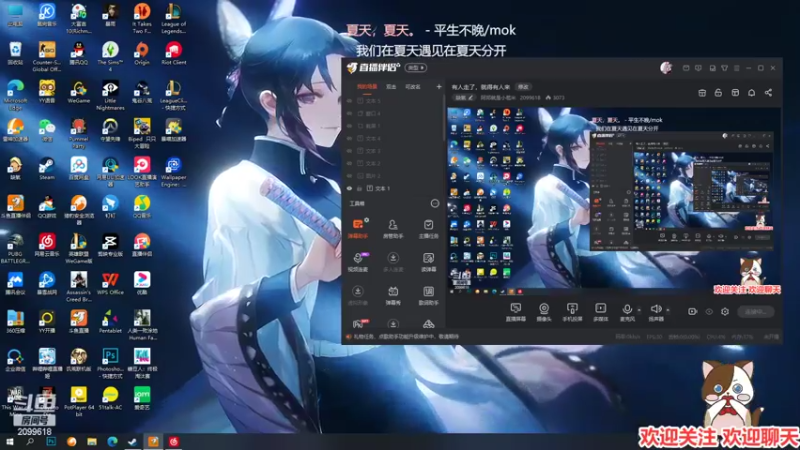Select the 截屏 1 layer row
The height and width of the screenshot is (450, 800).
[x=393, y=126]
